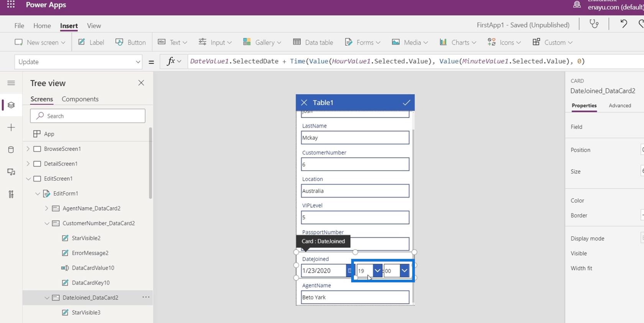
Task: Open the Media dropdown in ribbon
Action: pyautogui.click(x=410, y=42)
